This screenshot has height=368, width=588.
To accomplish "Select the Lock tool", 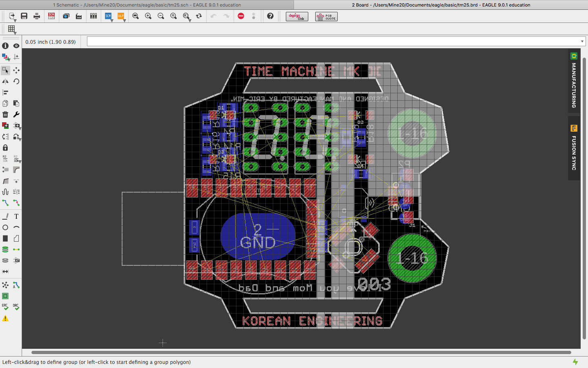I will tap(5, 148).
